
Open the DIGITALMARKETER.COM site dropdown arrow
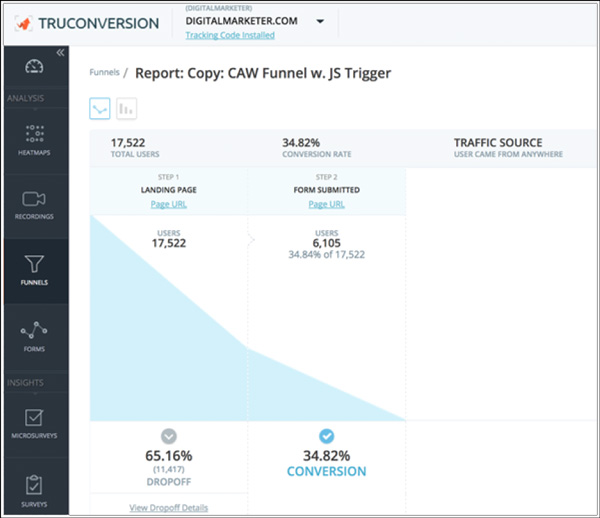(320, 21)
